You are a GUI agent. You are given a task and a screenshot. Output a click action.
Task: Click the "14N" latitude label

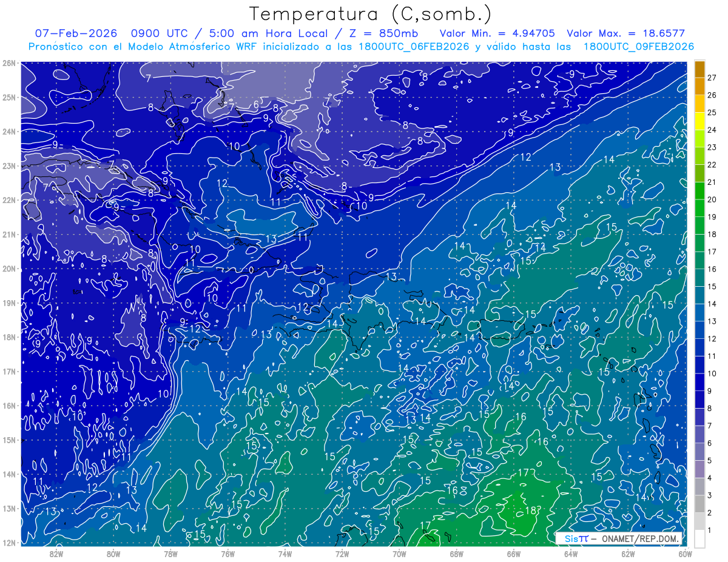(x=8, y=474)
